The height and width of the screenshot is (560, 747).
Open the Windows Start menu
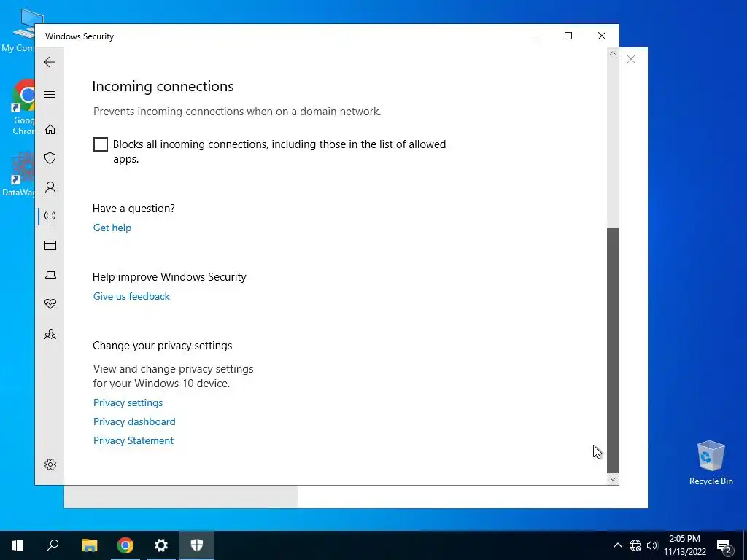pyautogui.click(x=18, y=545)
